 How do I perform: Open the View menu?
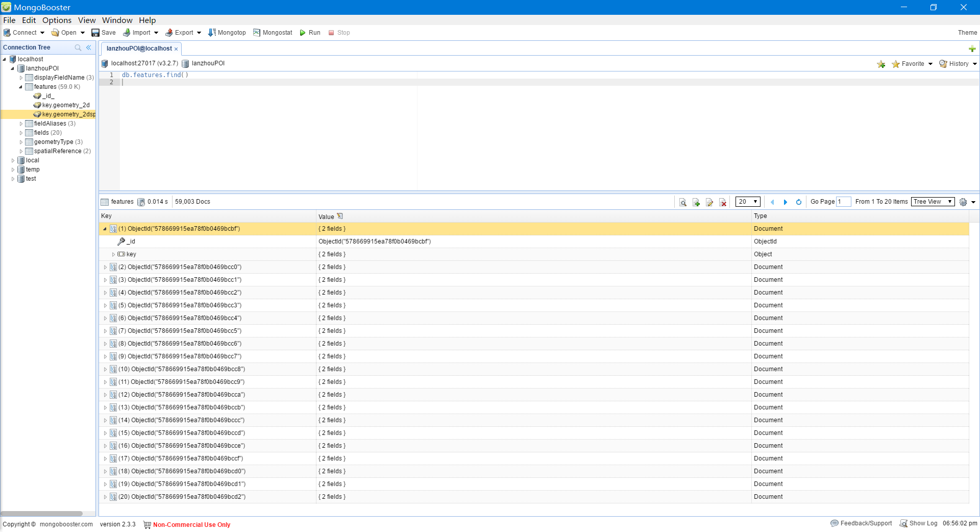pos(87,20)
